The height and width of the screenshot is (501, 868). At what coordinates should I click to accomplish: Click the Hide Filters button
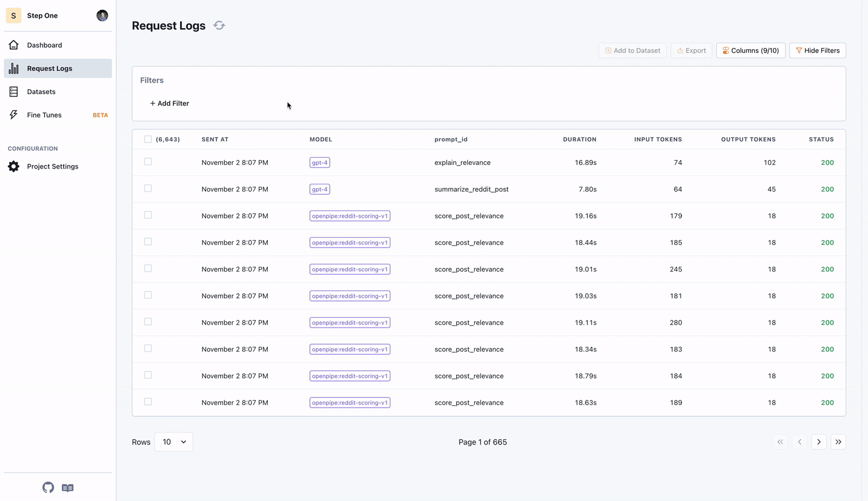coord(817,50)
